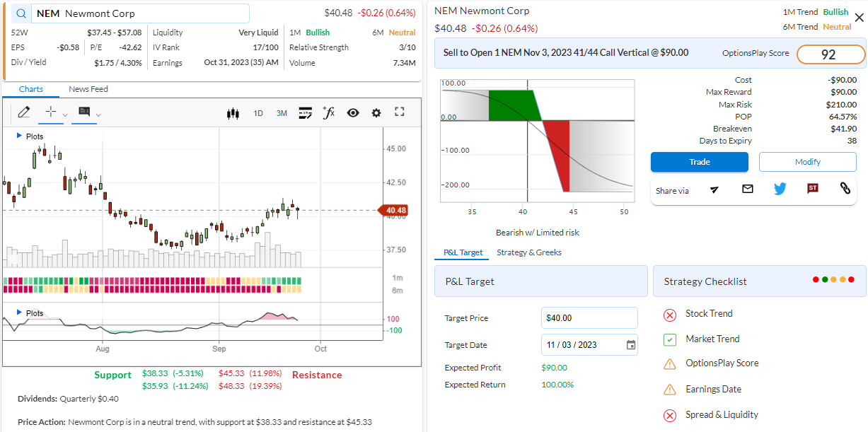Switch to the Charts tab
Image resolution: width=868 pixels, height=432 pixels.
pos(31,89)
